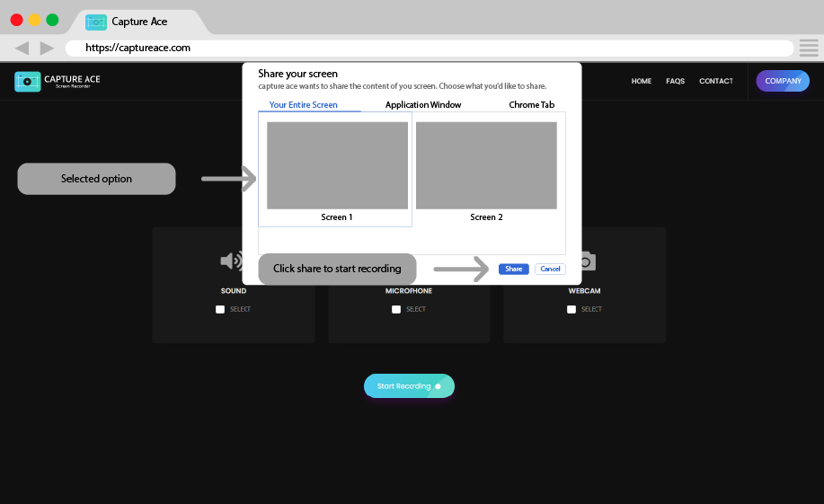Click the SOUND label
The image size is (824, 504).
point(234,290)
